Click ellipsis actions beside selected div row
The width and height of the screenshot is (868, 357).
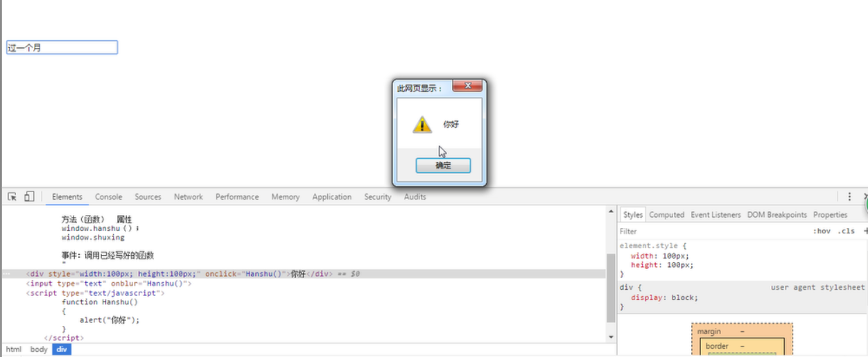[x=7, y=274]
